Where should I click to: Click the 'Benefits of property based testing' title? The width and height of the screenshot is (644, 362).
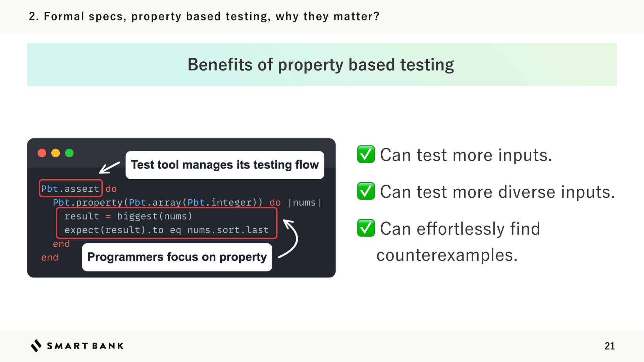[321, 64]
